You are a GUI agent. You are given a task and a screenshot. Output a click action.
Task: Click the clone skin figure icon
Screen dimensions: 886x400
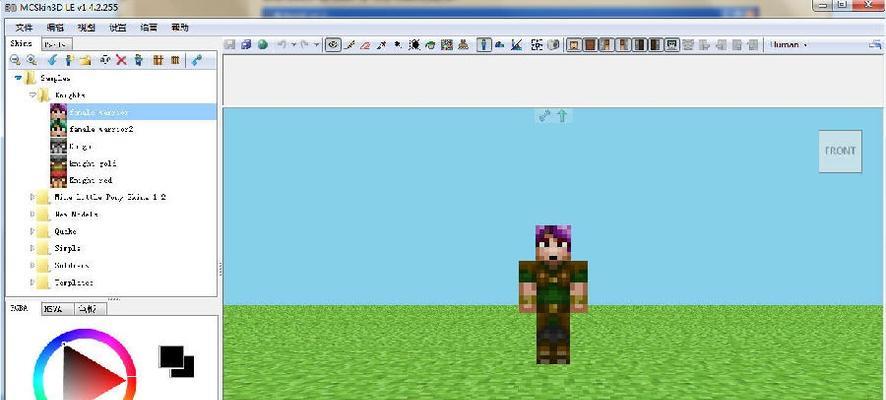tap(138, 60)
